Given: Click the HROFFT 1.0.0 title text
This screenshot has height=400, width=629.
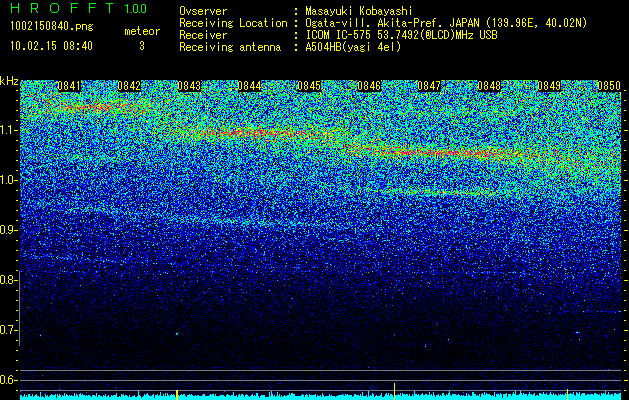Looking at the screenshot, I should [79, 8].
